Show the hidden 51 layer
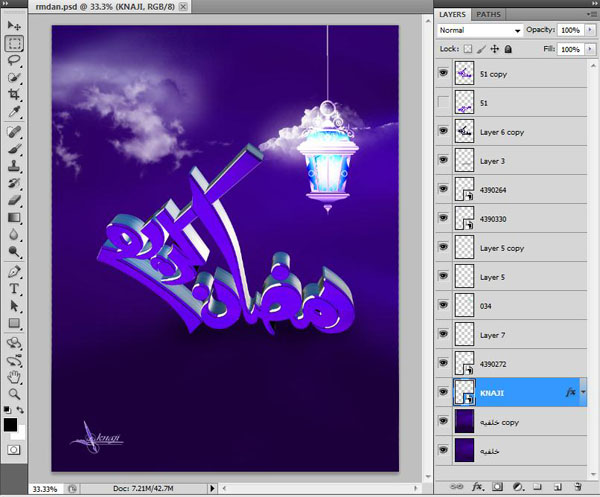Image resolution: width=600 pixels, height=497 pixels. coord(444,102)
